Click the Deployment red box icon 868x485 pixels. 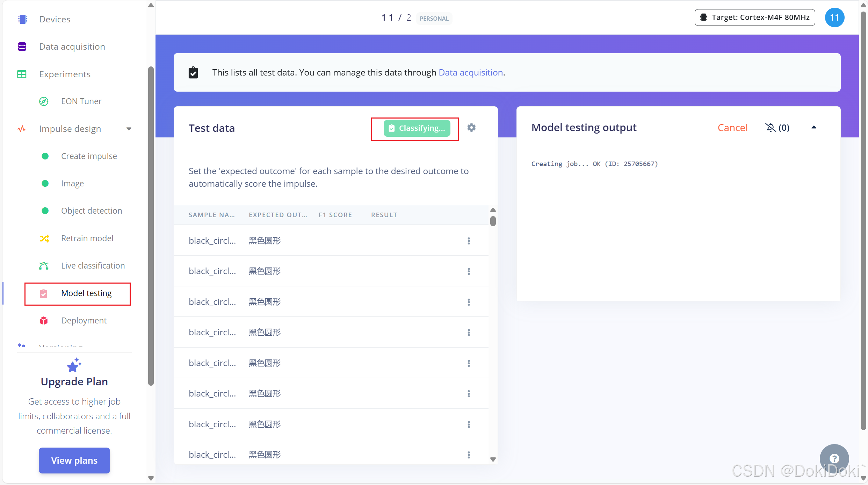[44, 321]
